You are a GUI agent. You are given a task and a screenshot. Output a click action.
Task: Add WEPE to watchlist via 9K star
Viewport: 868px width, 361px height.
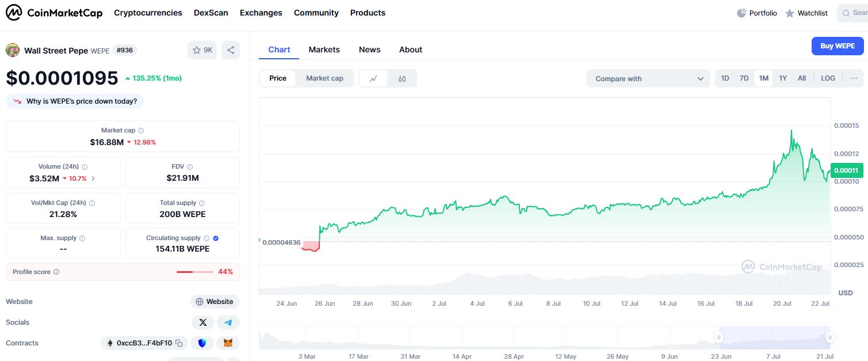[202, 50]
